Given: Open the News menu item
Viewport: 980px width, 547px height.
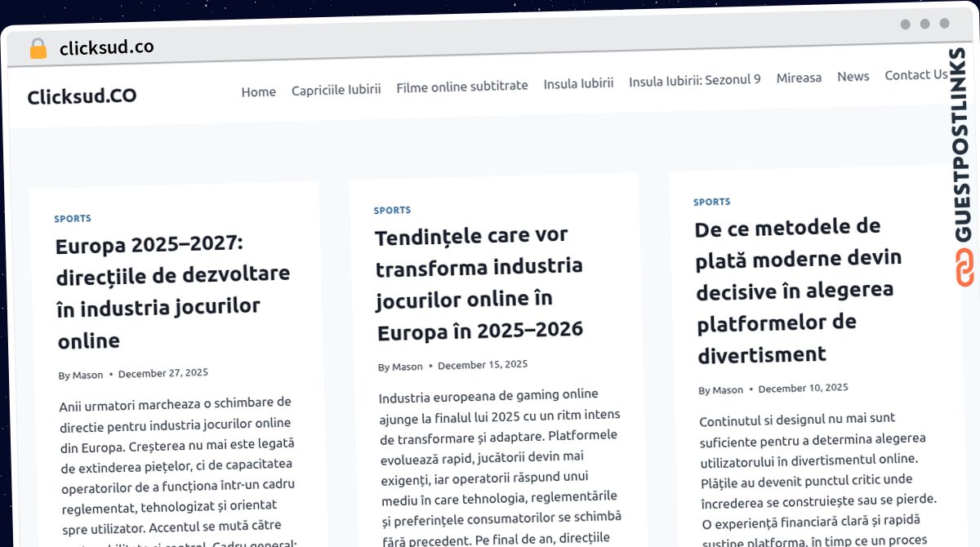Looking at the screenshot, I should point(853,76).
